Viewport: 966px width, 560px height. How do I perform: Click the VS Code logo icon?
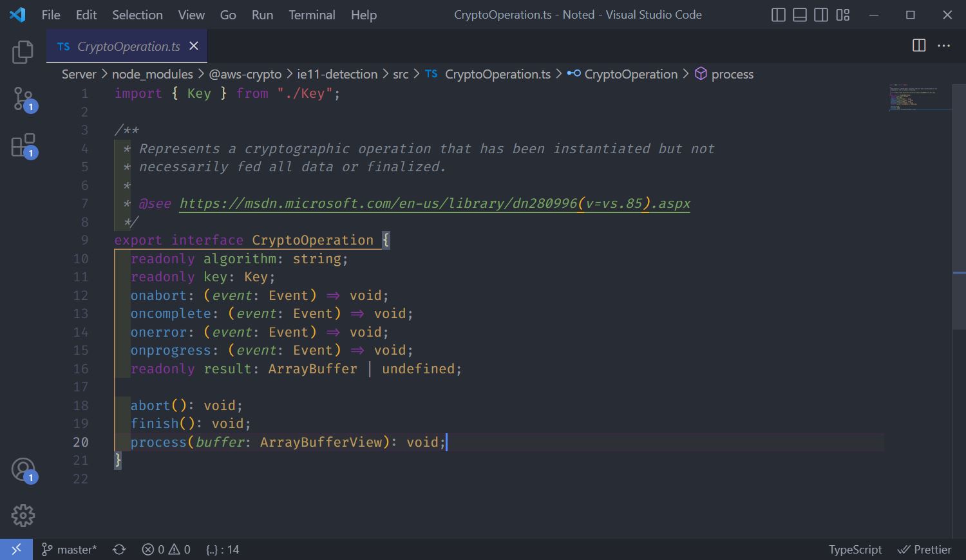17,15
